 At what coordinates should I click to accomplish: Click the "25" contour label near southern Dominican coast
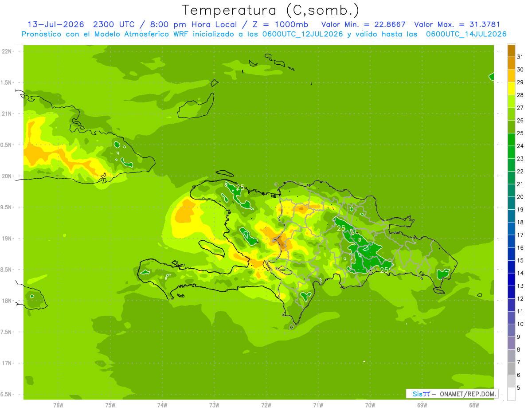384,270
